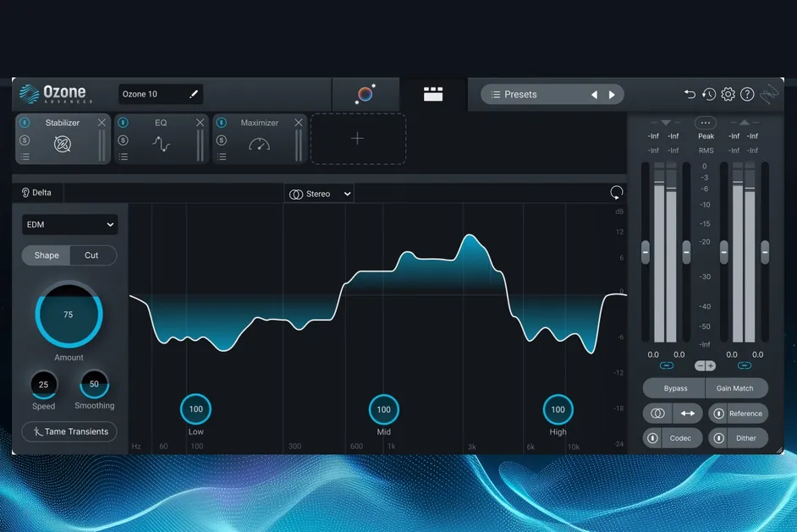Image resolution: width=797 pixels, height=532 pixels.
Task: Click the Smoothing knob set to 50
Action: 94,384
